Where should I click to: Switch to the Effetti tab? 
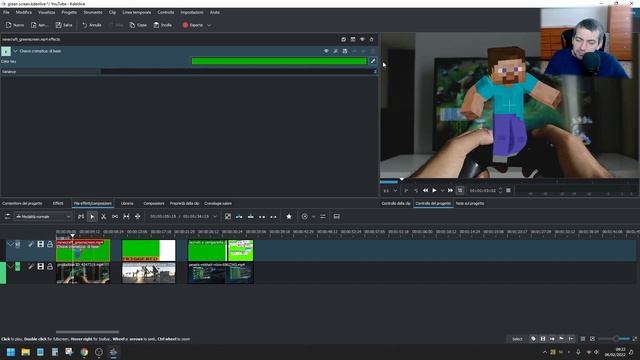click(x=58, y=203)
